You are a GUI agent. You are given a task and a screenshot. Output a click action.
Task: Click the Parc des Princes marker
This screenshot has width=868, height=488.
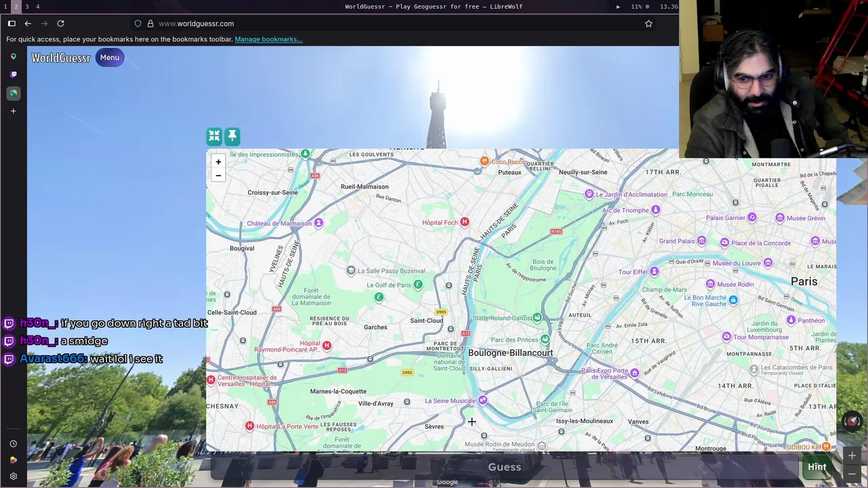point(545,340)
